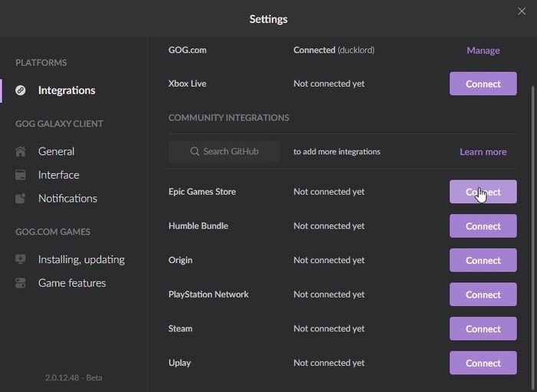Connect the Uplay integration

tap(483, 363)
